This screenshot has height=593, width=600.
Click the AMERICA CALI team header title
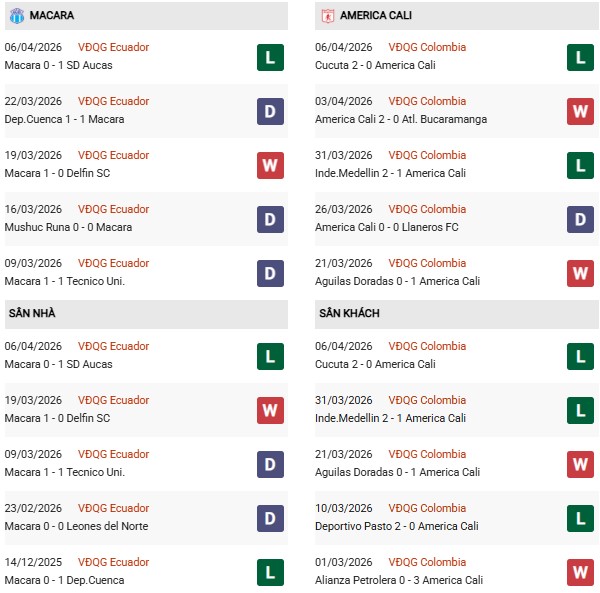375,16
